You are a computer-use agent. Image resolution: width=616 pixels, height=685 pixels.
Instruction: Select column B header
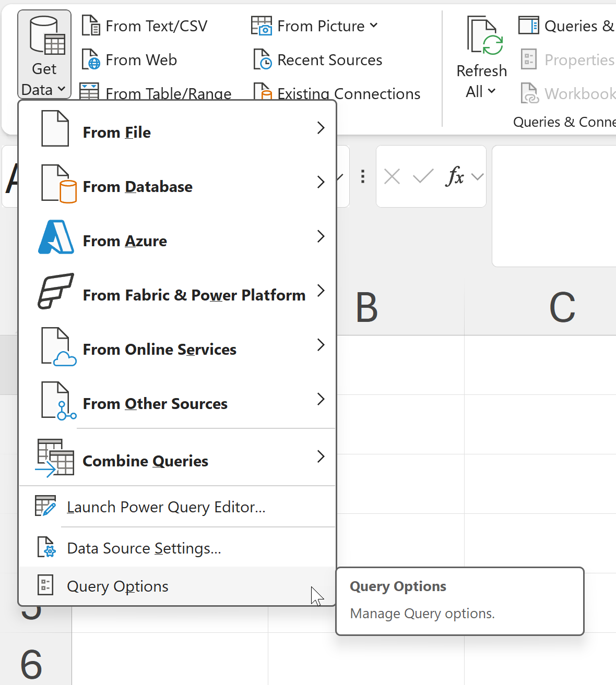coord(366,307)
